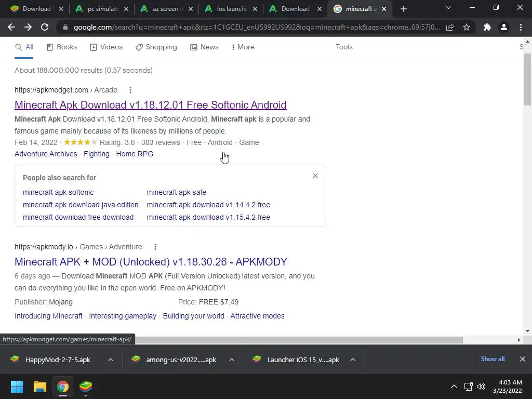This screenshot has height=399, width=532.
Task: Open three-dot options for apkmodget result
Action: coord(130,90)
